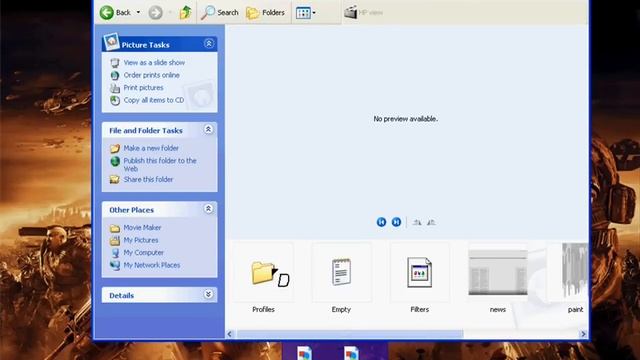Click the filmstrip scrollbar right arrow
The width and height of the screenshot is (640, 360).
pos(583,334)
